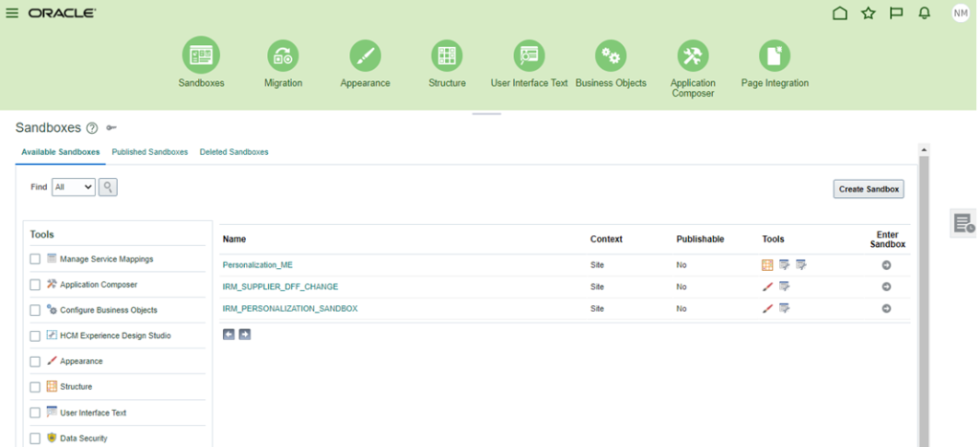
Task: Go to previous page of sandboxes list
Action: coord(229,334)
